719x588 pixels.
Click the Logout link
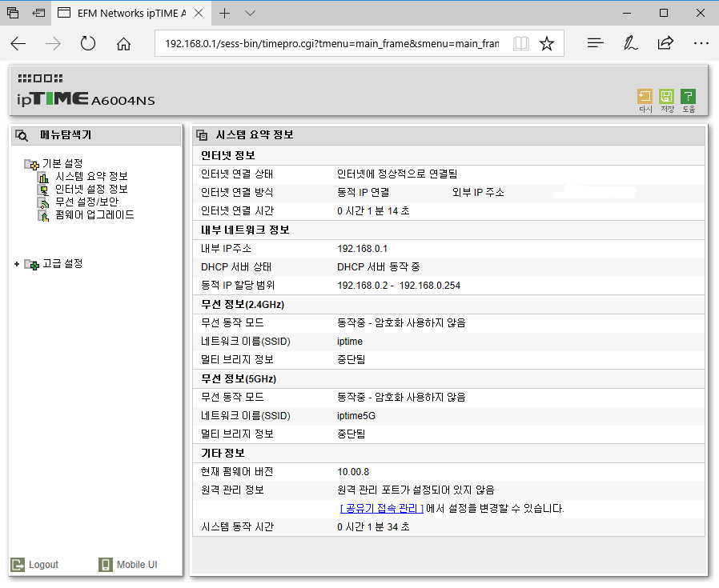[x=43, y=565]
